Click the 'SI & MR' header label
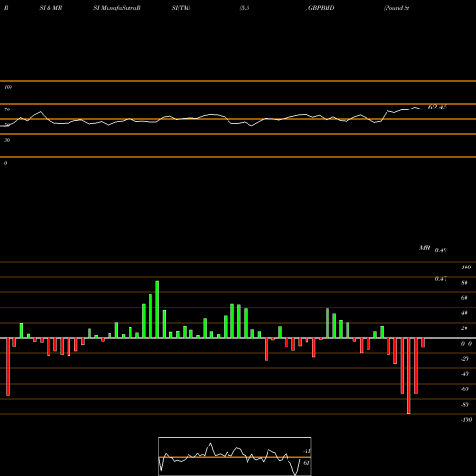This screenshot has width=476, height=476. [x=50, y=8]
